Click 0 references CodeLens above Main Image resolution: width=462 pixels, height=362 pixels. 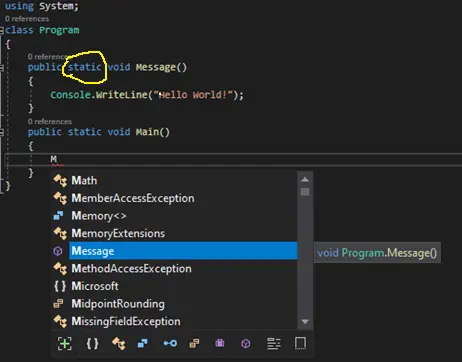click(50, 122)
